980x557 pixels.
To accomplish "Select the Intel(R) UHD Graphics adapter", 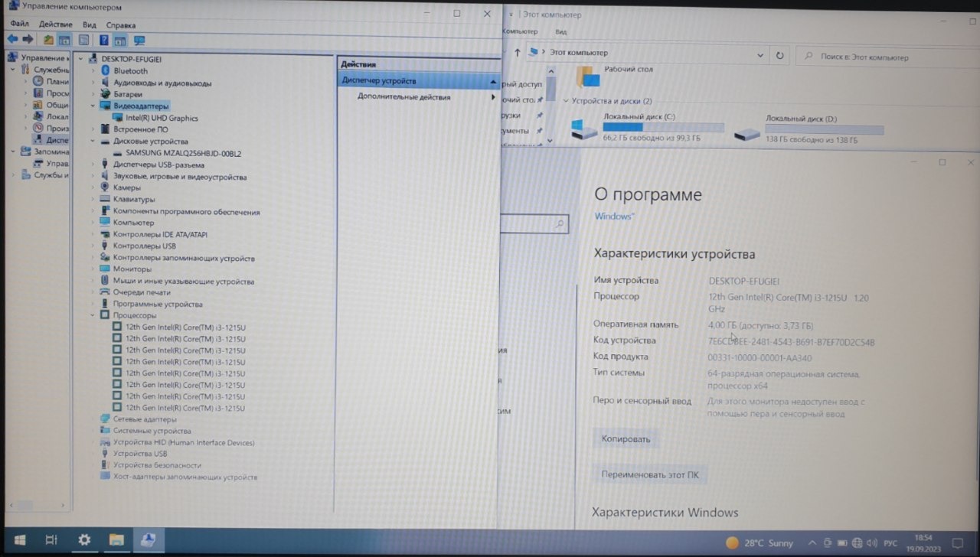I will [162, 119].
